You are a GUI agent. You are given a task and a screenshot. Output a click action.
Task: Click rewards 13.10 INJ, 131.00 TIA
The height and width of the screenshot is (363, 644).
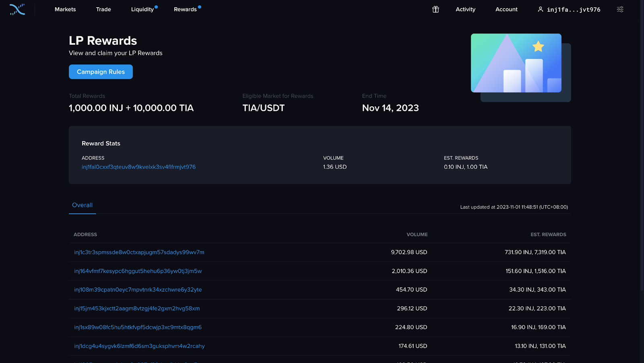(540, 346)
